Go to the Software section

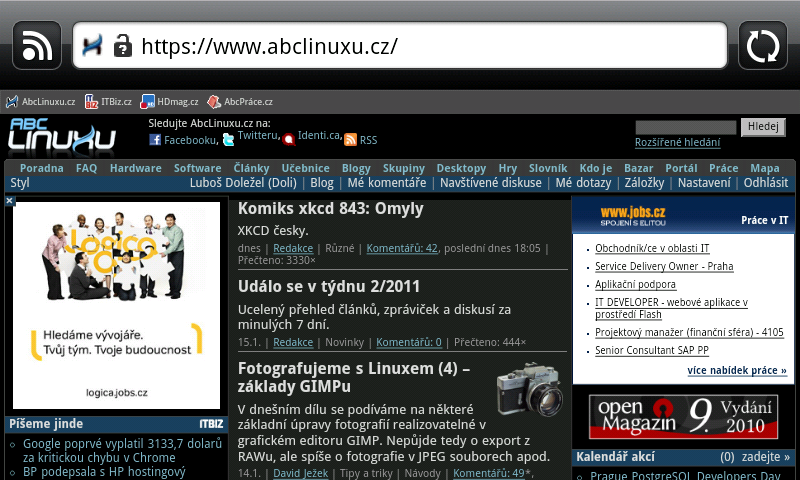click(197, 168)
